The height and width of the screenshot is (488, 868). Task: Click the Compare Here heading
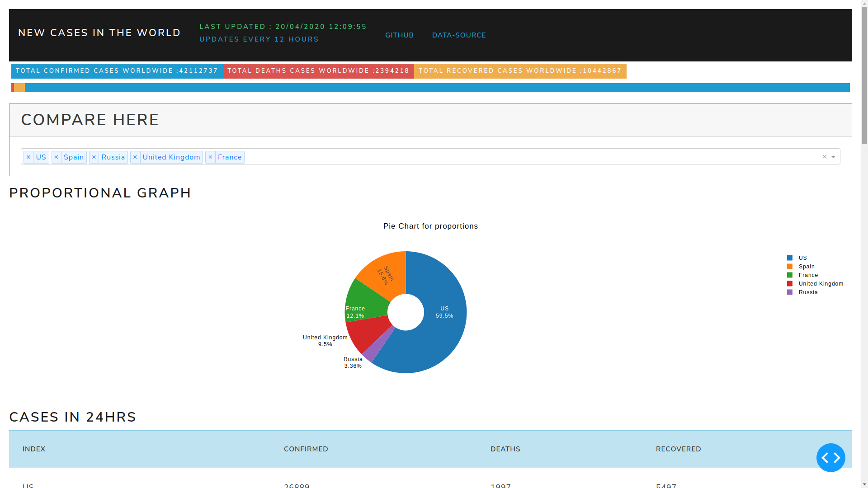pyautogui.click(x=90, y=120)
